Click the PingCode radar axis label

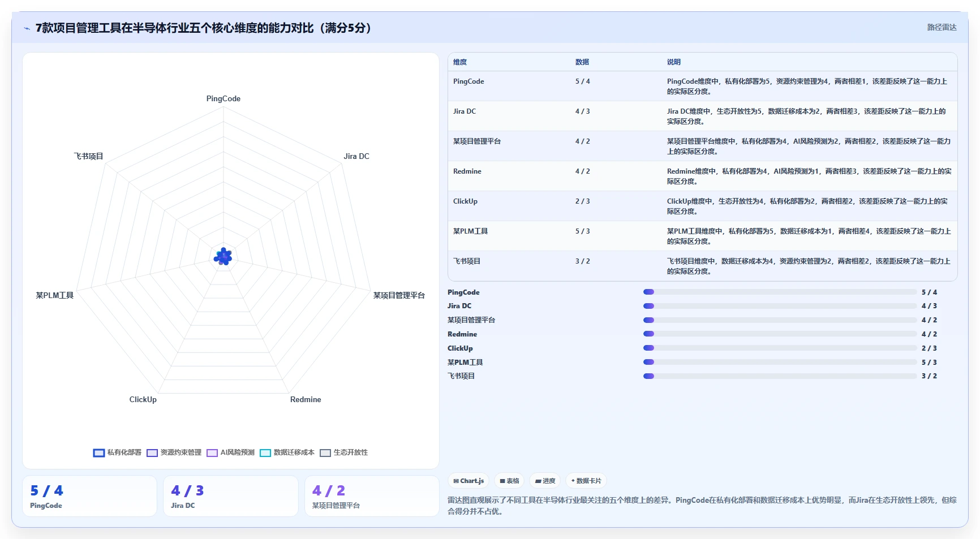point(223,98)
